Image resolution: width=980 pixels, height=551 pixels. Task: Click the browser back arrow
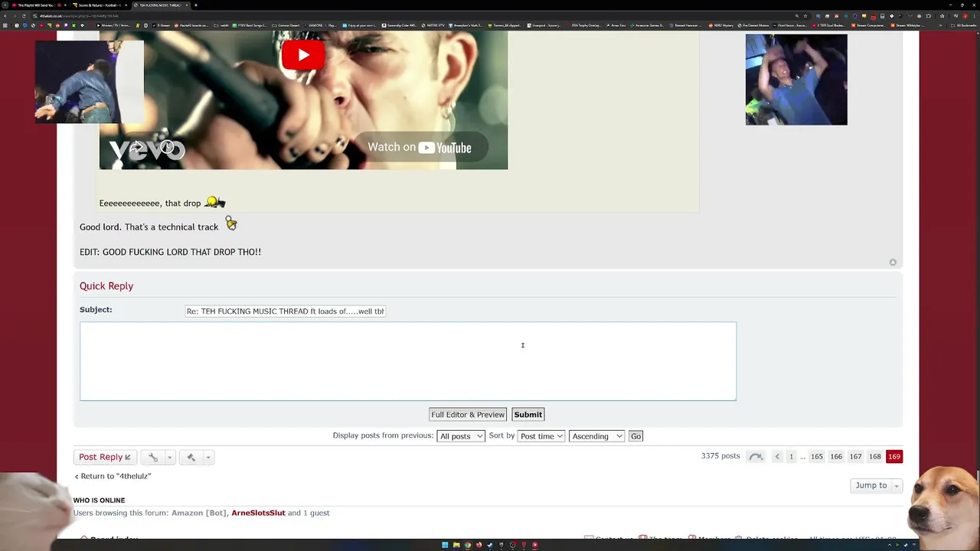(5, 16)
